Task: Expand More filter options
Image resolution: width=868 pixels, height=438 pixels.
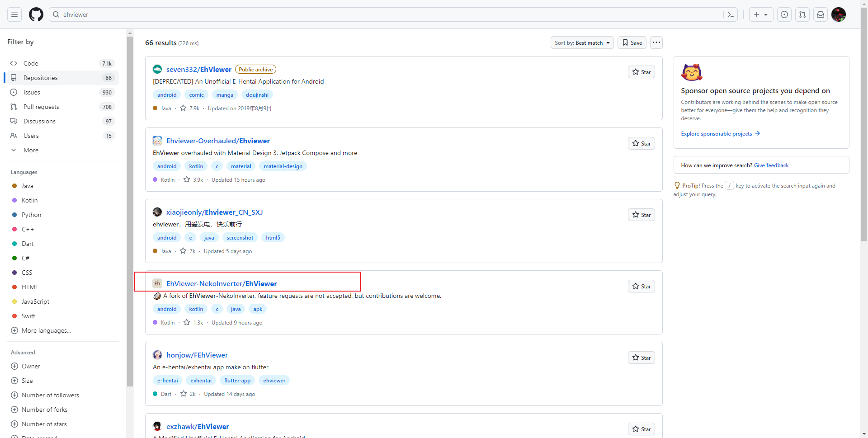Action: [x=63, y=150]
